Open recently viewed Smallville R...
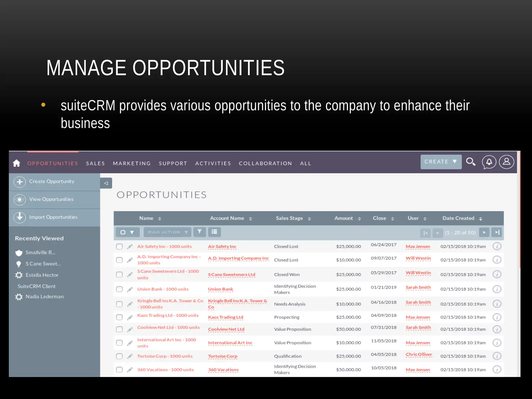532x399 pixels. point(40,253)
